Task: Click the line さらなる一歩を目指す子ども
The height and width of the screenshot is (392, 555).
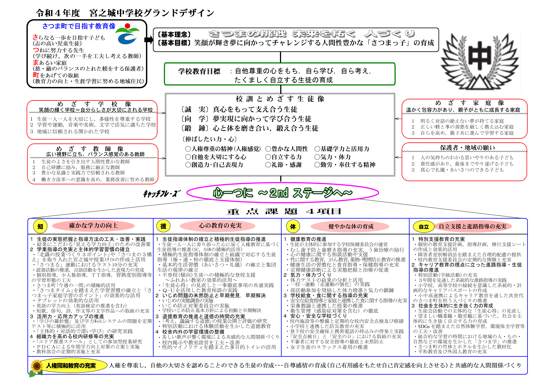Action: (x=69, y=38)
